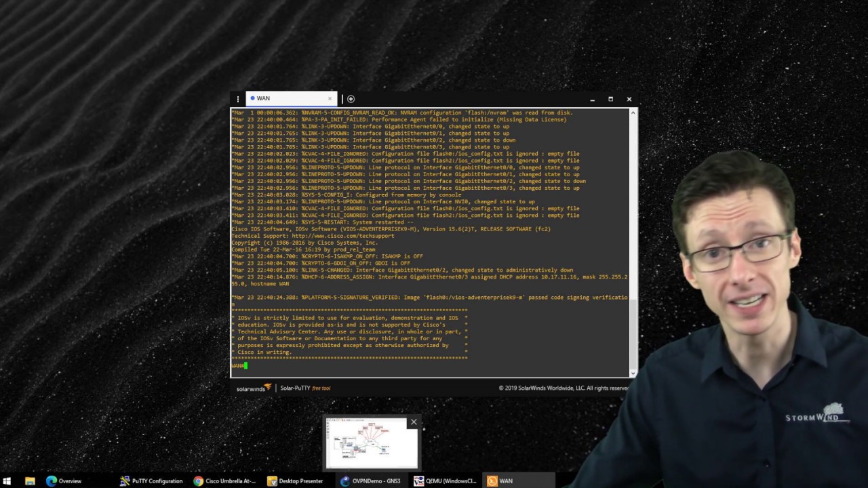
Task: Maximize the Solar-PuTTY window
Action: 610,99
